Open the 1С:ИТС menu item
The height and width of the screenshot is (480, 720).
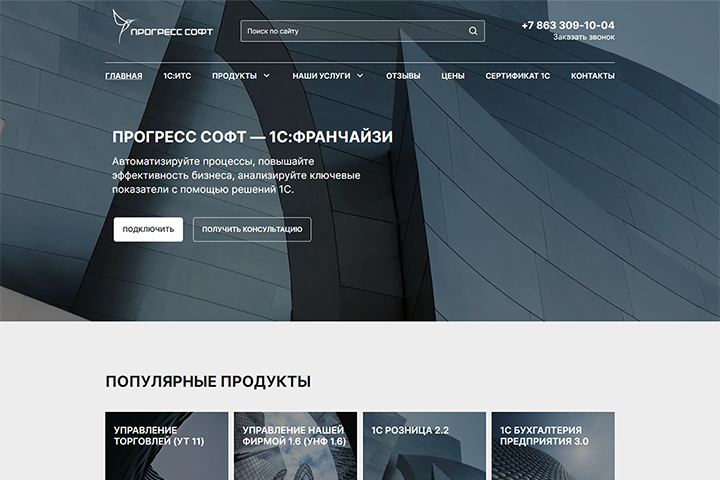pyautogui.click(x=177, y=76)
